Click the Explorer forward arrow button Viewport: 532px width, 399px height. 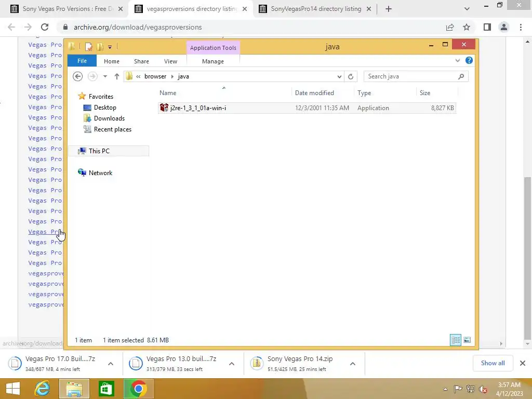[92, 76]
